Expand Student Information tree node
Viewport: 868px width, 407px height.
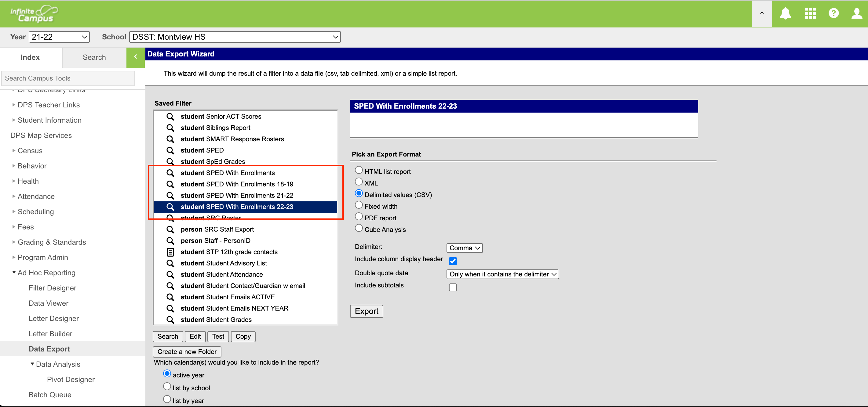point(14,120)
